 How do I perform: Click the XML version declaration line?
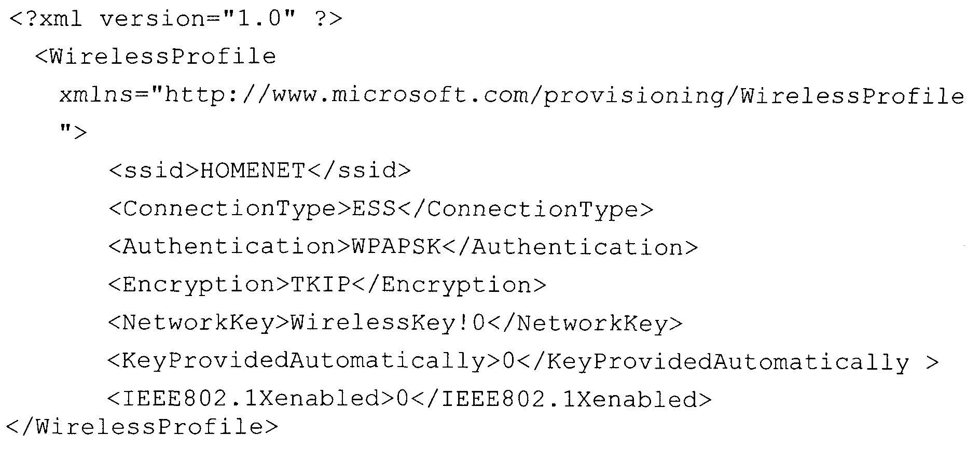(175, 19)
